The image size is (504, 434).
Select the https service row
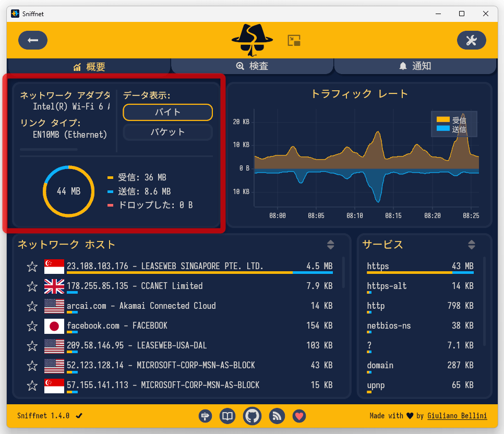pyautogui.click(x=420, y=267)
